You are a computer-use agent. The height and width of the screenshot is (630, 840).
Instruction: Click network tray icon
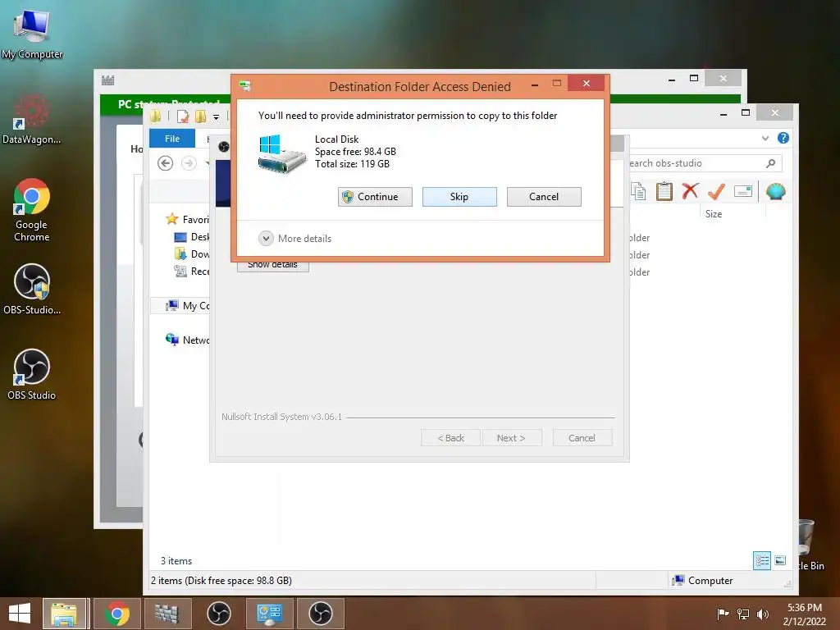pos(743,614)
